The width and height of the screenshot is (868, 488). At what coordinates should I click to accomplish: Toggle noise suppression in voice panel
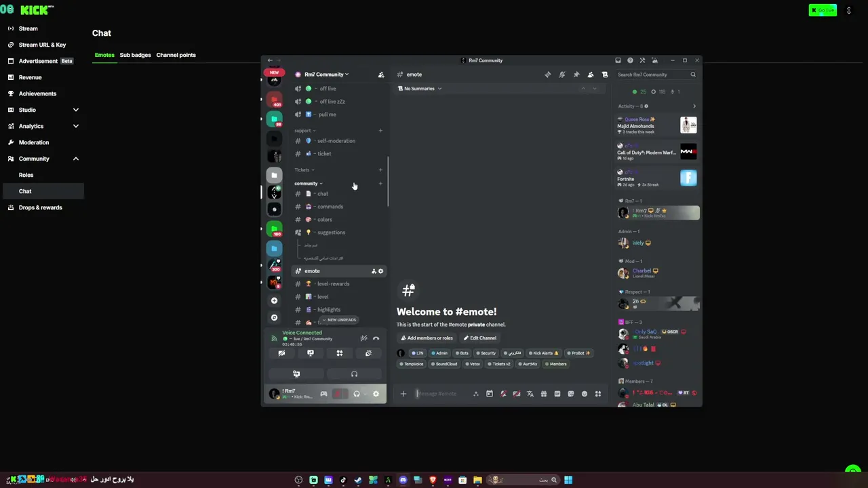tap(363, 338)
